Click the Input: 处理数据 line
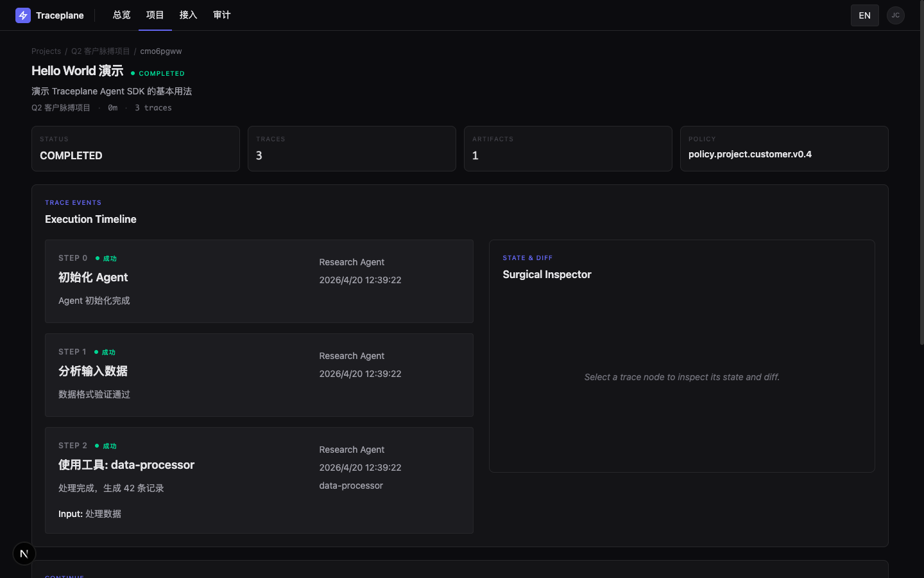The height and width of the screenshot is (578, 924). tap(90, 514)
